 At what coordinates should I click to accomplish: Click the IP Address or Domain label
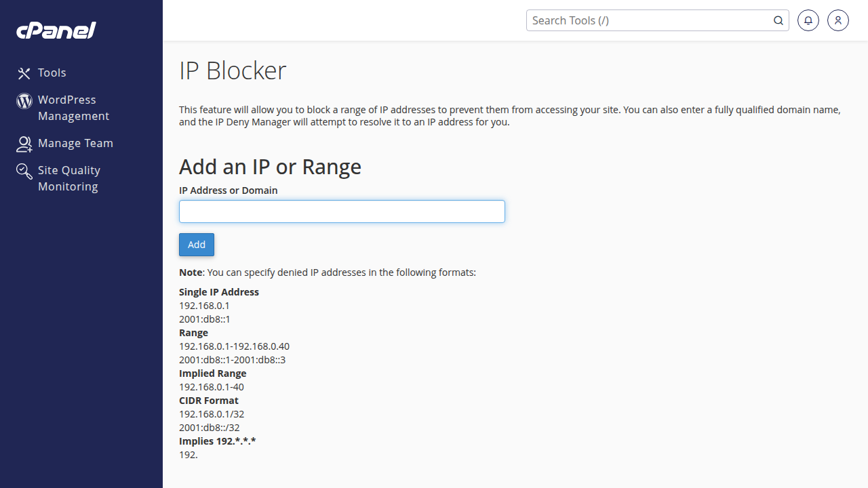(x=229, y=190)
